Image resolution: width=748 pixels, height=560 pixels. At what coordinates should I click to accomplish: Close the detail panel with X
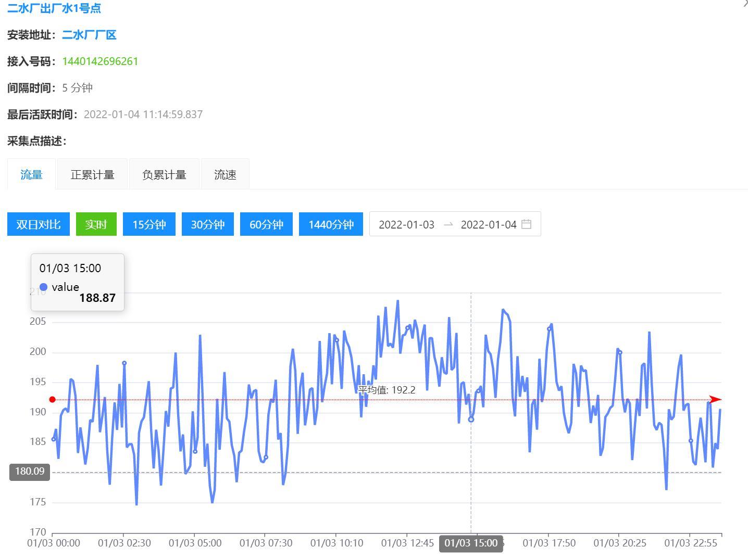click(x=745, y=4)
